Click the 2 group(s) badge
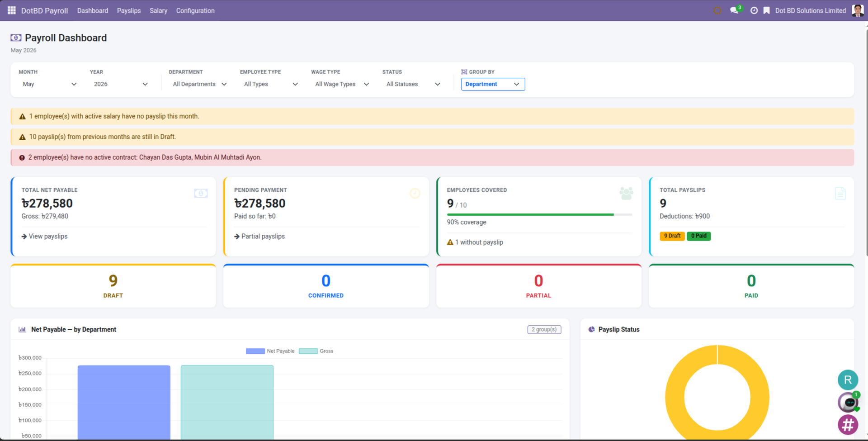Screen dimensions: 868x441 [x=544, y=330]
